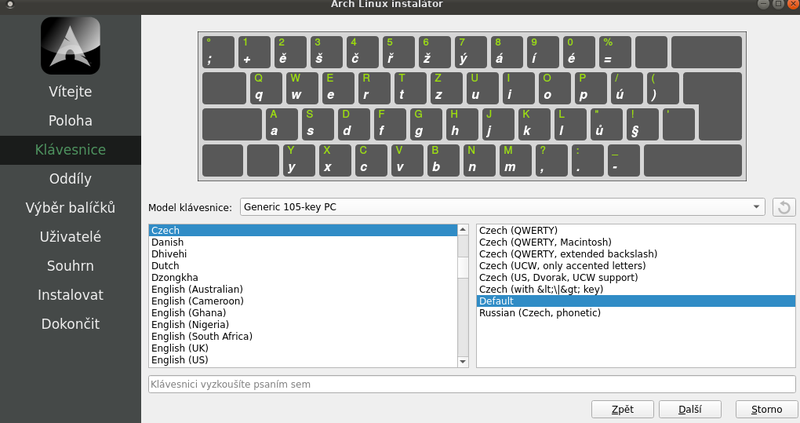The width and height of the screenshot is (800, 423).
Task: Select Dutch in the language list
Action: pos(166,265)
